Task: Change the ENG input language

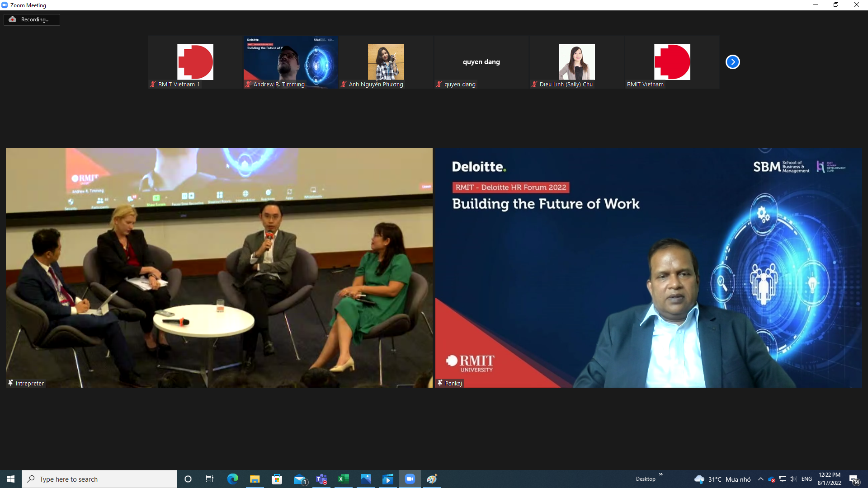Action: 807,479
